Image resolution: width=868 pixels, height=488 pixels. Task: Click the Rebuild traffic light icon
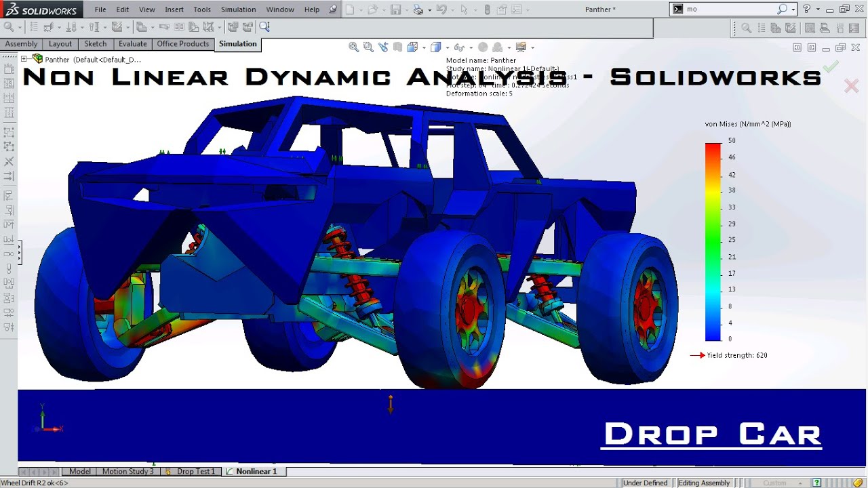click(487, 9)
